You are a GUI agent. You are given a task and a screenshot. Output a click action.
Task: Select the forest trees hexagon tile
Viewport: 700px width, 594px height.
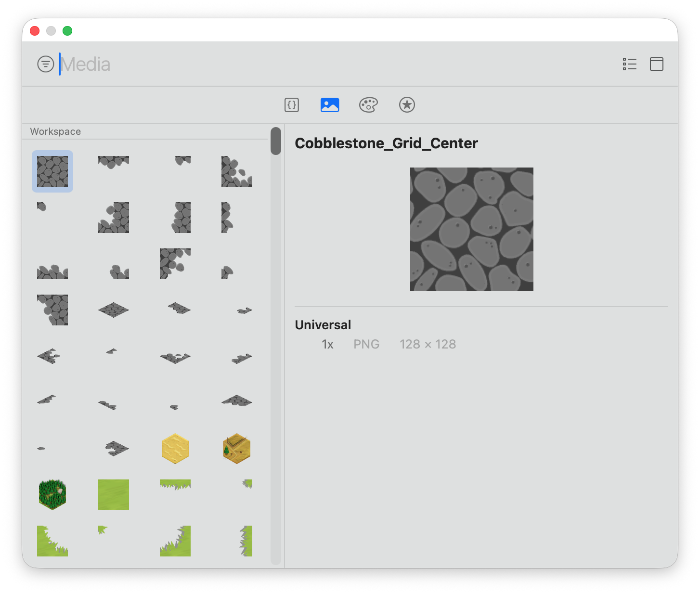[52, 494]
